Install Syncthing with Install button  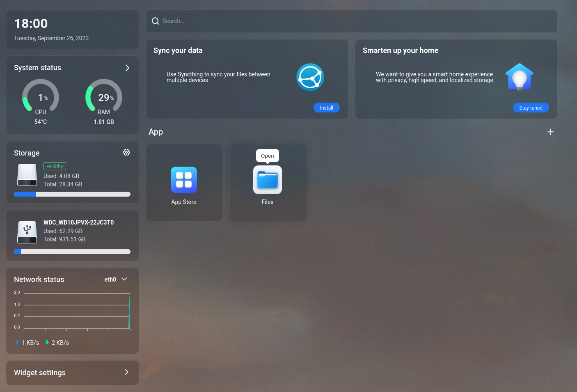click(x=327, y=108)
